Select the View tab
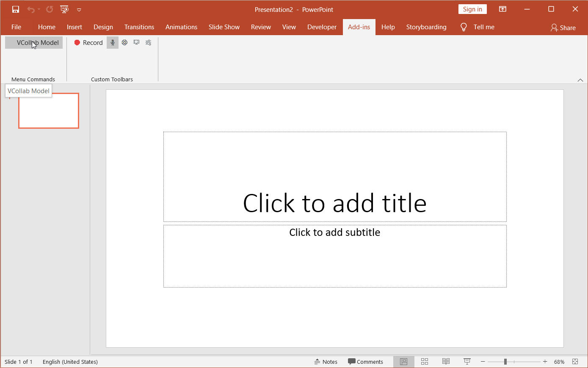Viewport: 588px width, 368px height. (x=289, y=27)
